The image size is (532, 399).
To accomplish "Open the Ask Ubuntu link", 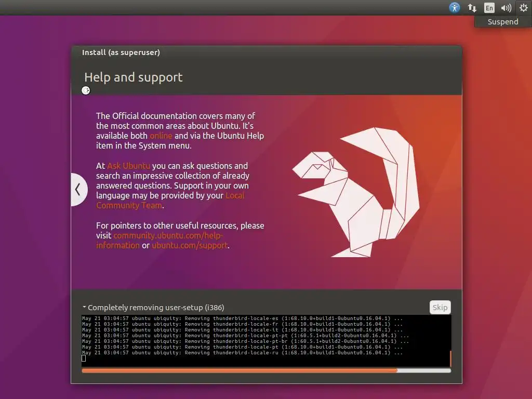I will [129, 166].
